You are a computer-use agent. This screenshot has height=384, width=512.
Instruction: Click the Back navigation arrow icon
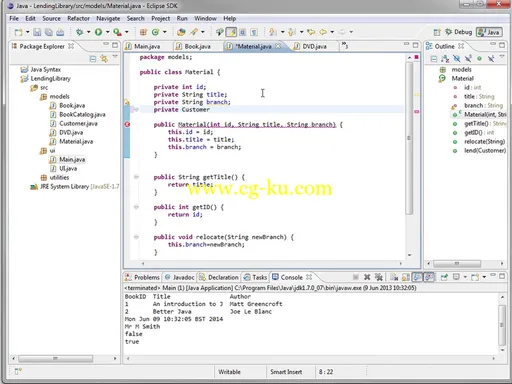(323, 32)
